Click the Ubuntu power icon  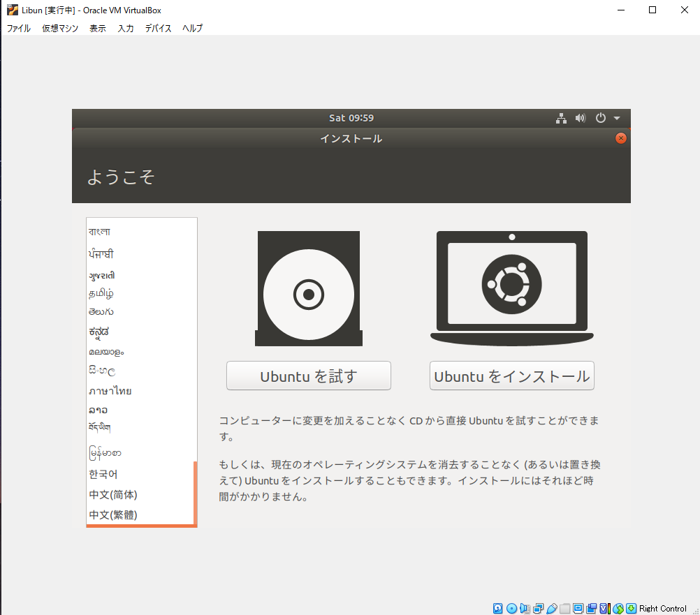coord(600,118)
